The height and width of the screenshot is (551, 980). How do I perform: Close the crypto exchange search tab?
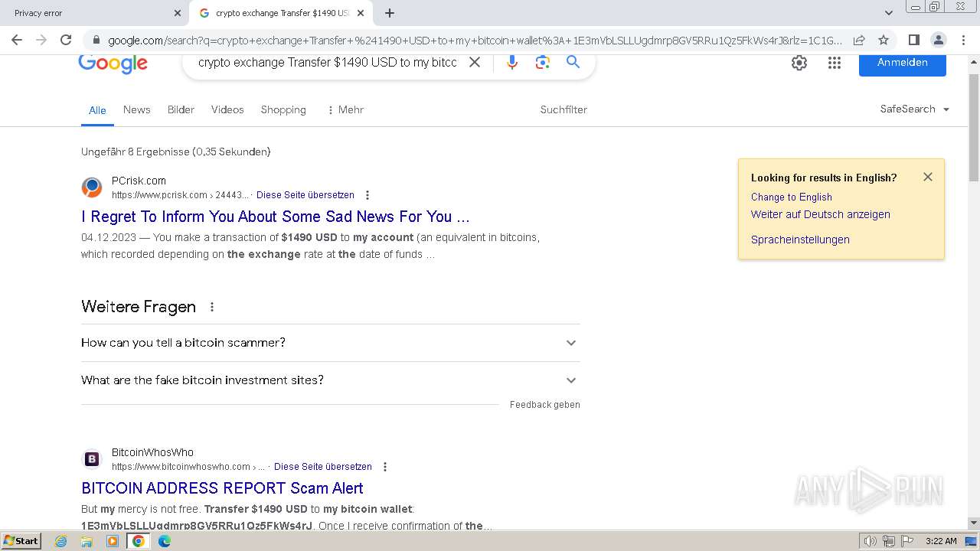(x=361, y=13)
